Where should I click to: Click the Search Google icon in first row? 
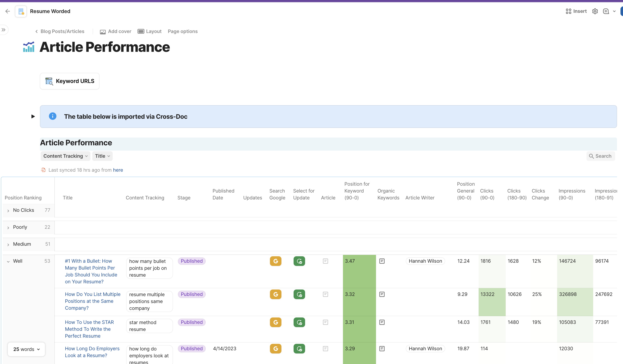pyautogui.click(x=275, y=261)
